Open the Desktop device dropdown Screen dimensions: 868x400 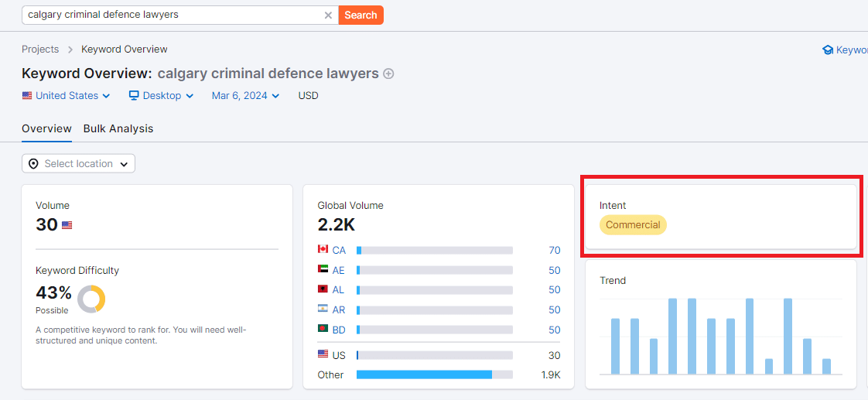pyautogui.click(x=161, y=96)
